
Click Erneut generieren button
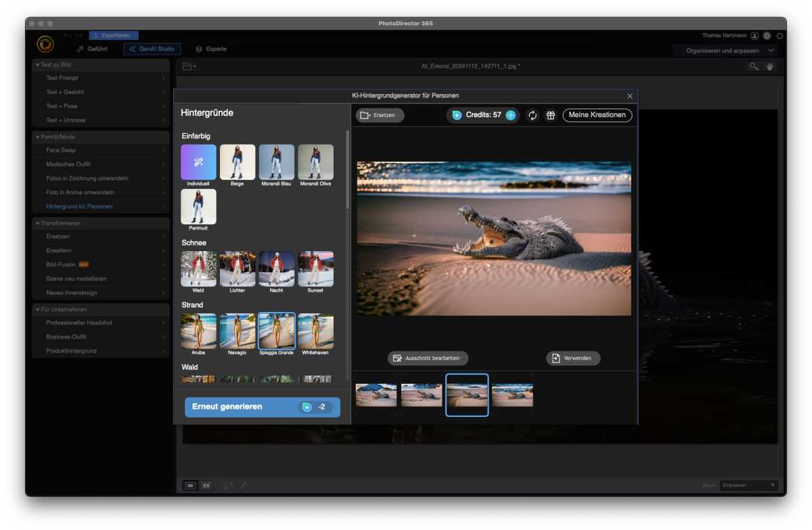(x=263, y=407)
